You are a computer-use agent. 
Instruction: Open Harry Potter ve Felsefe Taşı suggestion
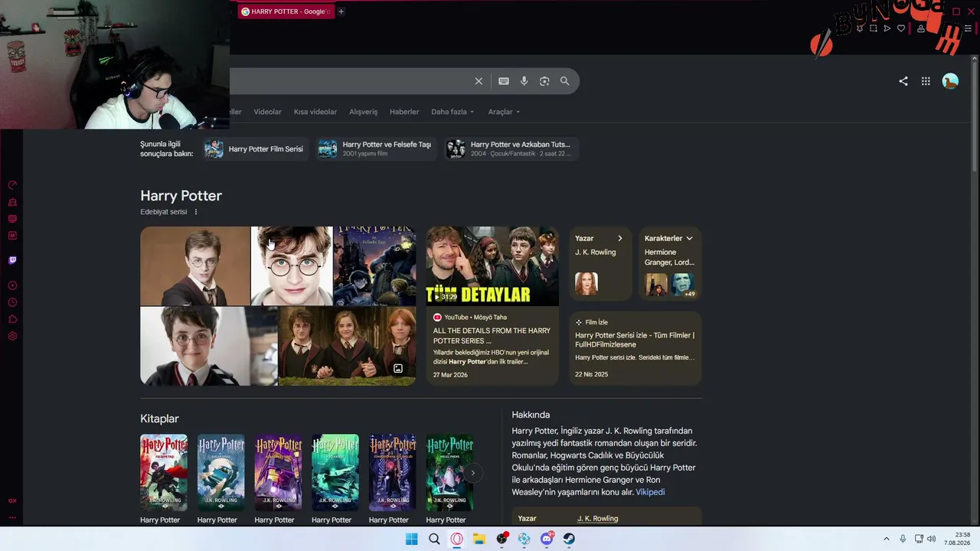click(376, 148)
